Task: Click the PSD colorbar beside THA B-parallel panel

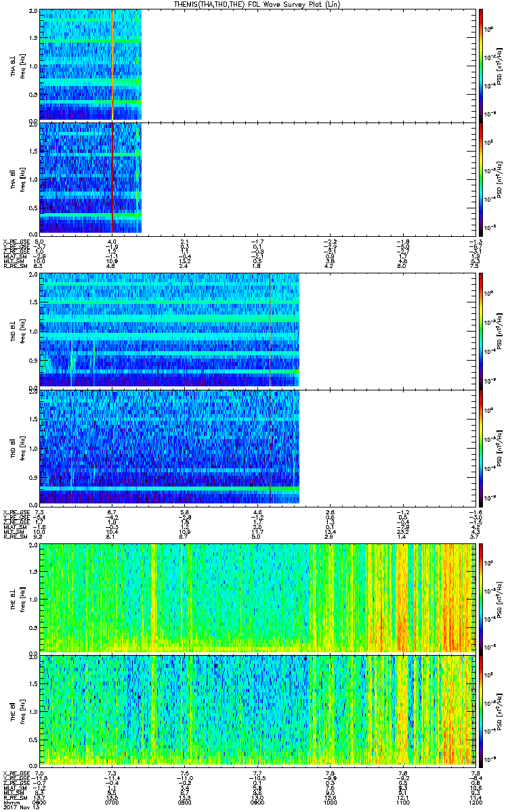Action: [481, 178]
